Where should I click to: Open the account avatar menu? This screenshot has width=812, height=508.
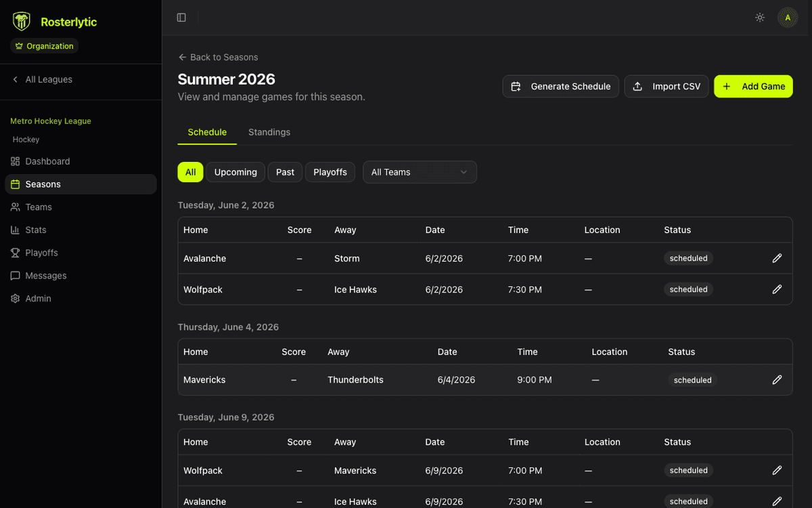pos(788,18)
